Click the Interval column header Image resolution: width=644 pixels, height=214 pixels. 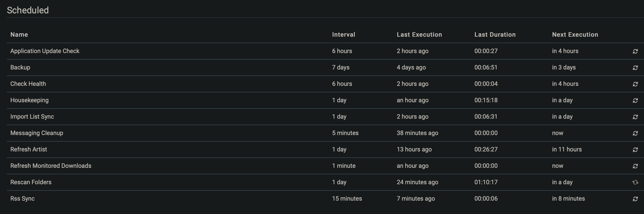(x=344, y=35)
